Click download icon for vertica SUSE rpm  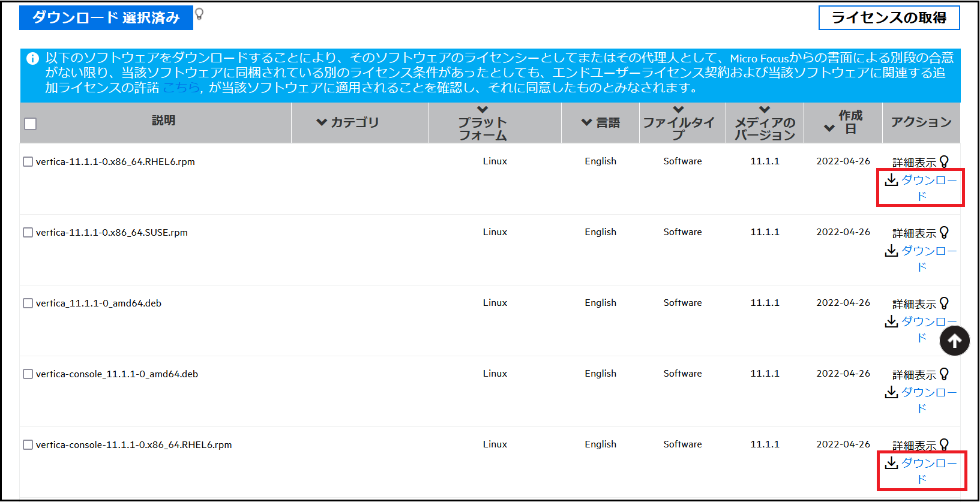891,251
